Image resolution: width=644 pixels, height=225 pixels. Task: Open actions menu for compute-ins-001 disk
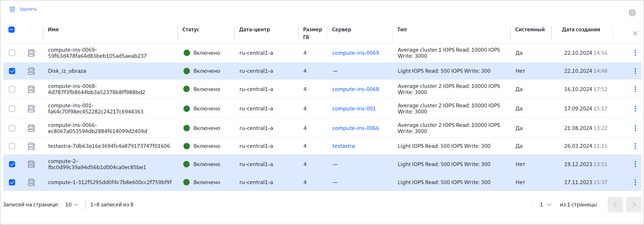(x=635, y=109)
